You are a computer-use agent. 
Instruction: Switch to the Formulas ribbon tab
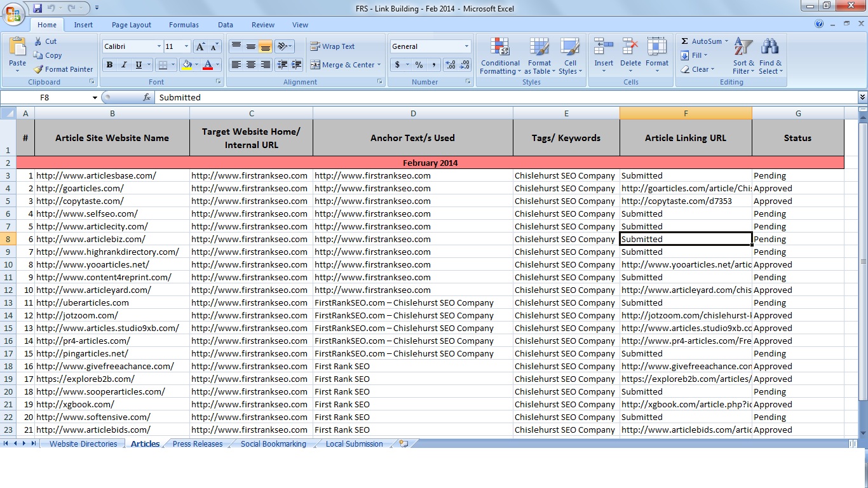click(x=184, y=25)
